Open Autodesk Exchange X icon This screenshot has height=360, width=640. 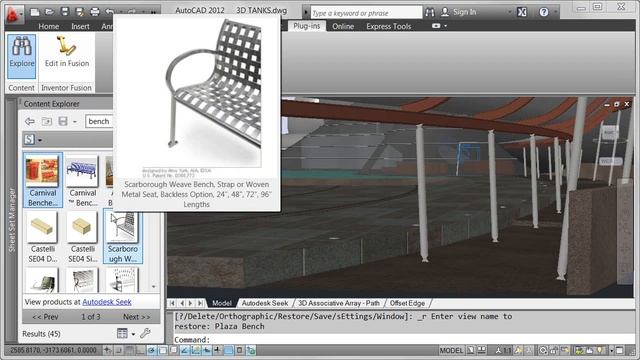click(522, 12)
